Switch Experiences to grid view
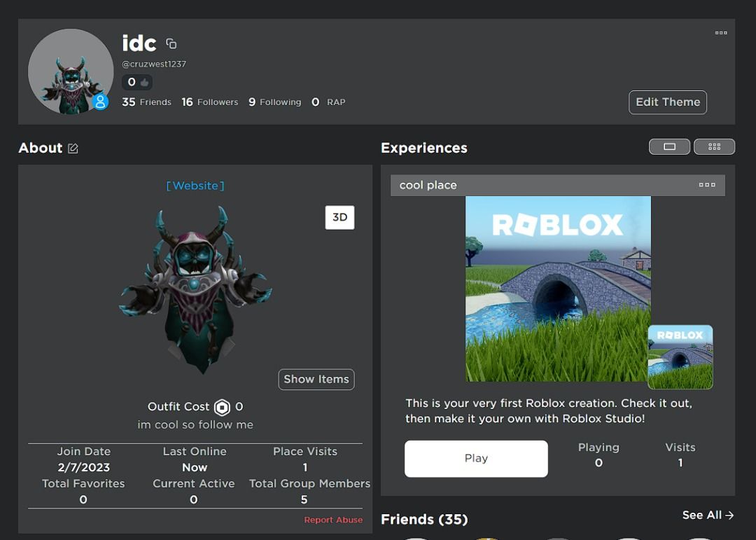The image size is (756, 540). pyautogui.click(x=714, y=146)
